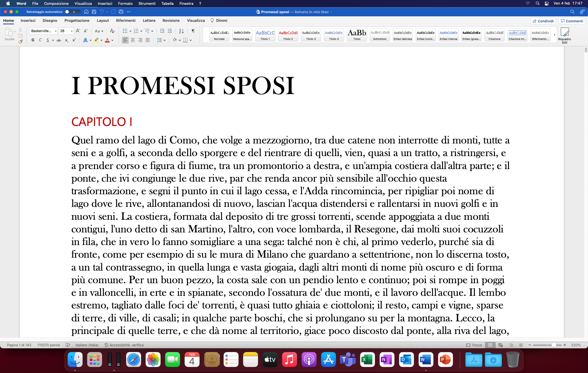Open the Strumenti menu in menu bar
Image resolution: width=588 pixels, height=373 pixels.
coord(147,3)
